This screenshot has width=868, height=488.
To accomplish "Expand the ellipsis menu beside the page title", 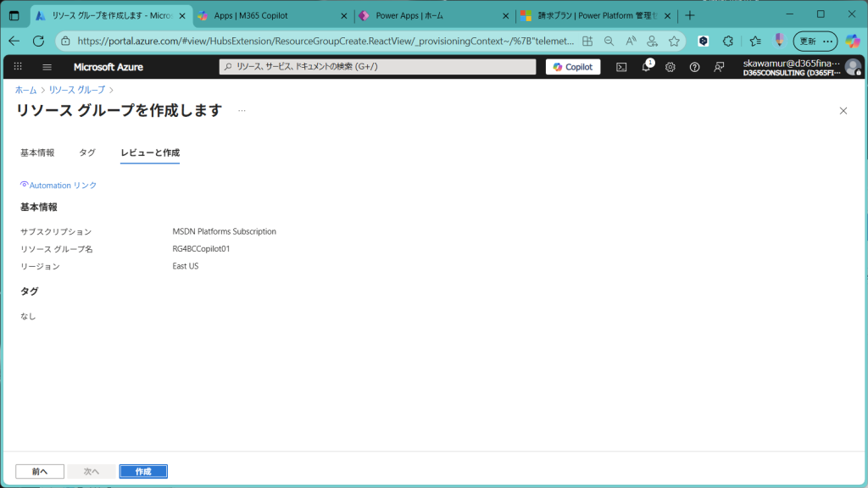I will [x=242, y=111].
